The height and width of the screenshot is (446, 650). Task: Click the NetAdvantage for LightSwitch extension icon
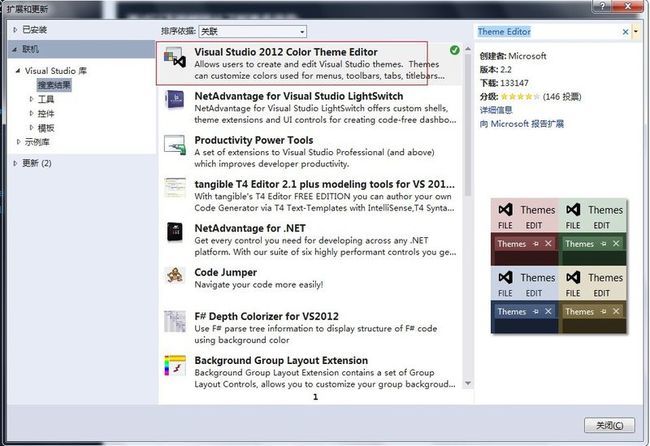(175, 100)
